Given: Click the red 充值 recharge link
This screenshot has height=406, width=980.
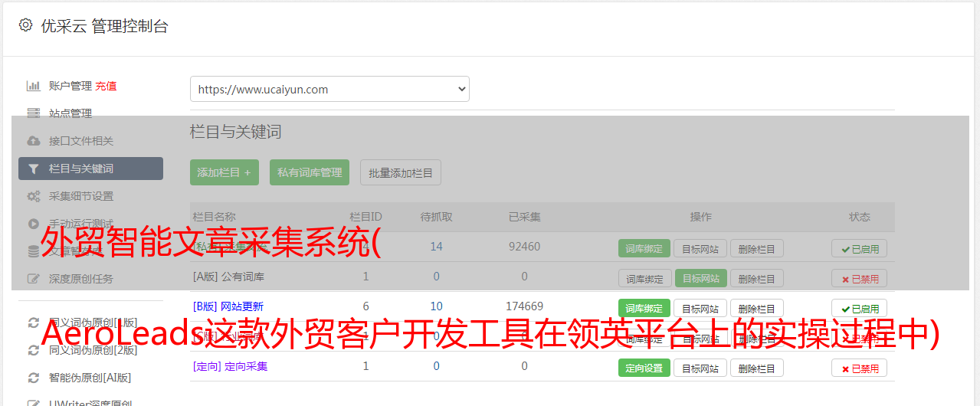Looking at the screenshot, I should 107,86.
